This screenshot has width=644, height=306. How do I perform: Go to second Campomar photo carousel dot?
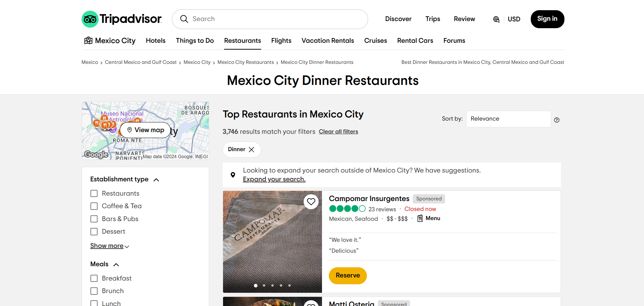[x=264, y=286]
